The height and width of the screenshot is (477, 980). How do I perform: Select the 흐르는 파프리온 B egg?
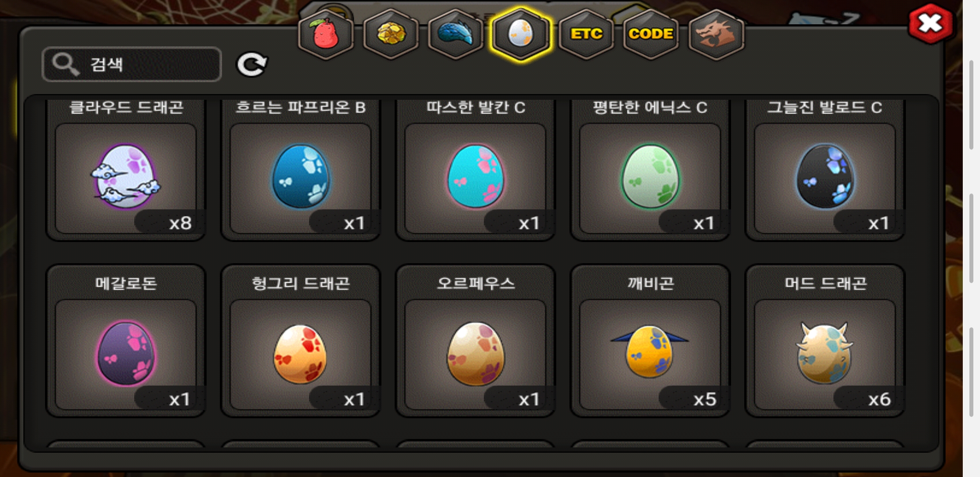tap(301, 170)
